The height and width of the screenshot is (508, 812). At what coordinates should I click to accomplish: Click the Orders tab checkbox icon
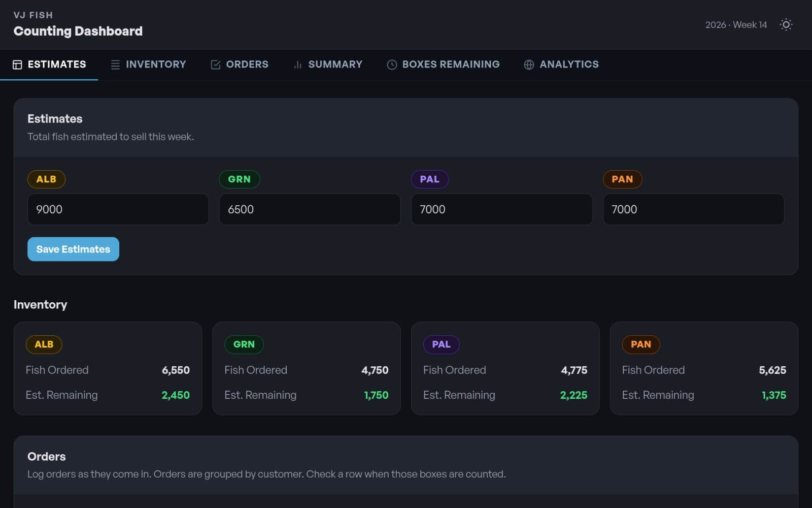[216, 65]
